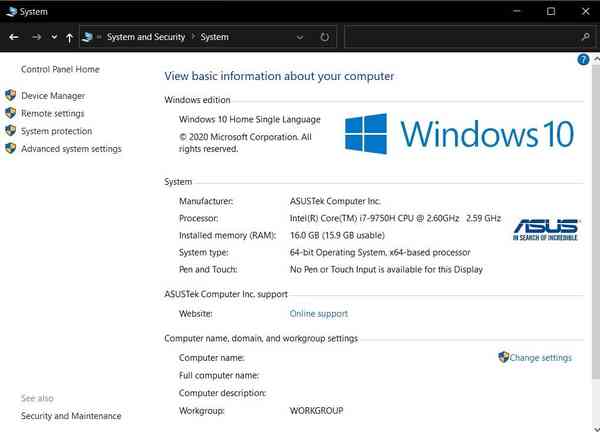Click the scrollbar down arrow
The image size is (600, 432).
pyautogui.click(x=596, y=428)
